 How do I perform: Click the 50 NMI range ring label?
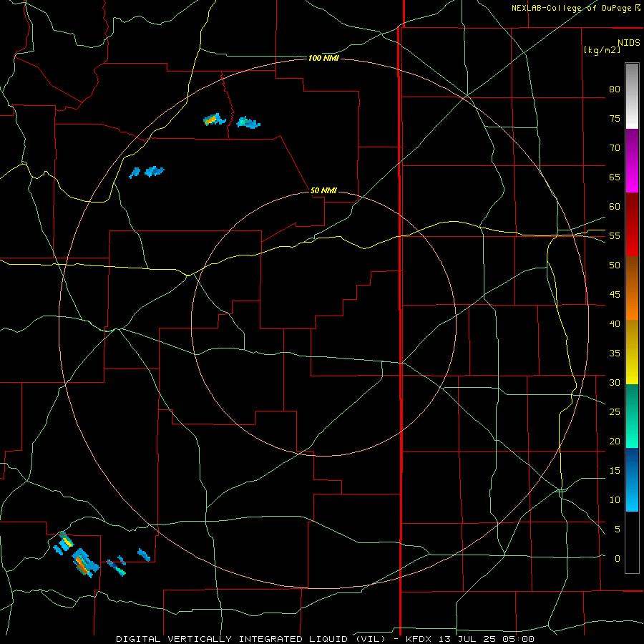(323, 190)
